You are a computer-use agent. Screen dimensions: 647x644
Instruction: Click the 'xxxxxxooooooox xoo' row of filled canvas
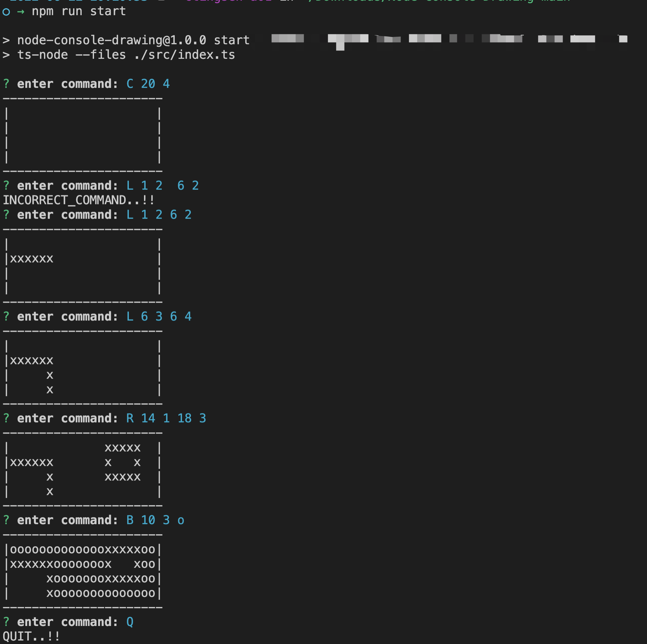coord(83,564)
